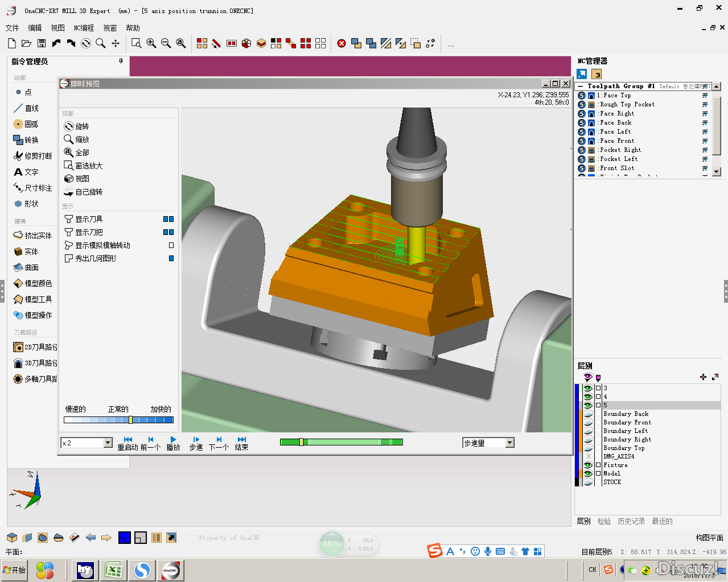The width and height of the screenshot is (728, 582).
Task: Toggle the 显示模拟模轴转动 checkbox
Action: click(x=171, y=245)
